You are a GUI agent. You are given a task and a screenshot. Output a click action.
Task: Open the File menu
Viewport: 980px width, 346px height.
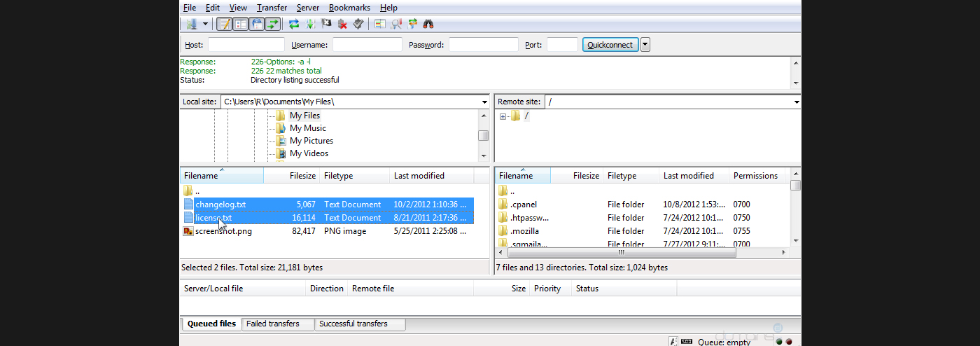point(190,8)
